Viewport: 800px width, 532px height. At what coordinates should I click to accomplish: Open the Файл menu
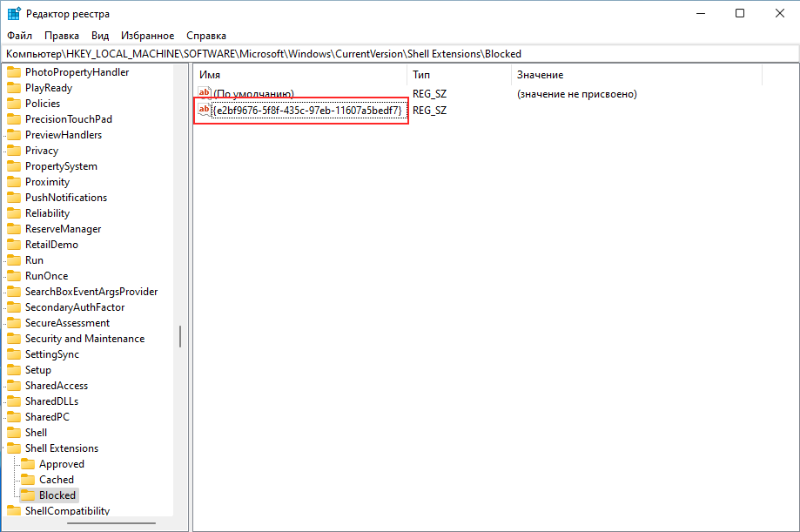point(19,36)
